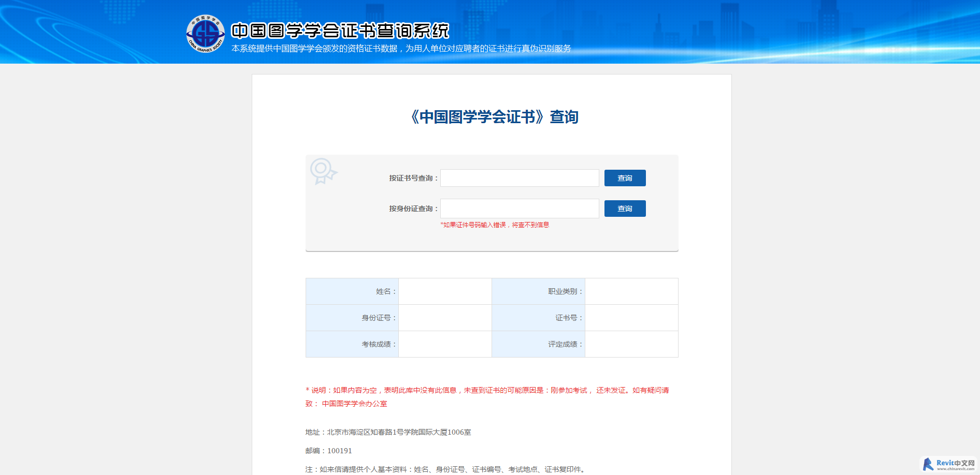The height and width of the screenshot is (475, 980).
Task: Click 查询 button for ID card search
Action: pos(625,209)
